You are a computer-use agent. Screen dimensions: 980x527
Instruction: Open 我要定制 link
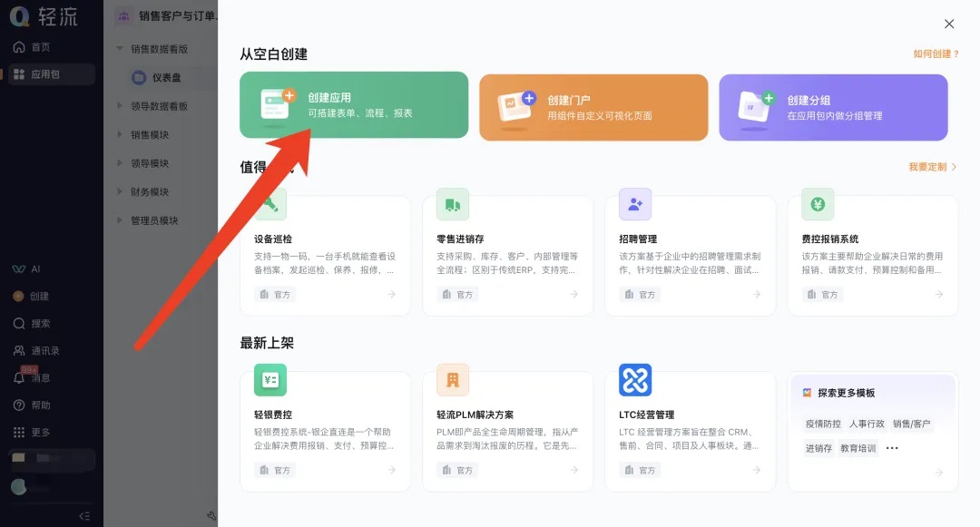click(x=933, y=167)
